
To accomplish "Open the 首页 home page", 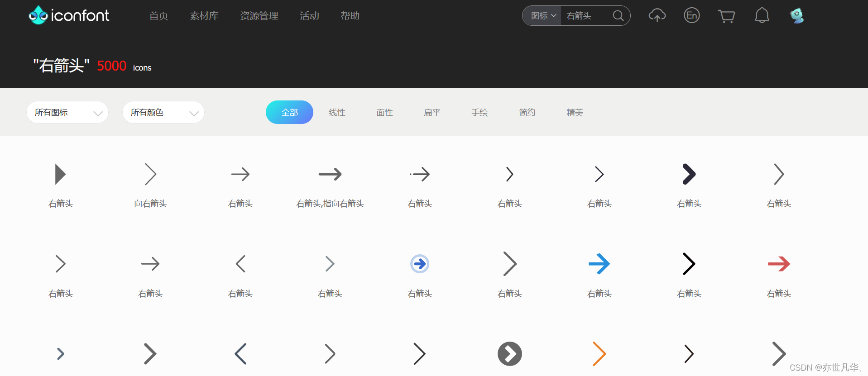I will tap(159, 16).
